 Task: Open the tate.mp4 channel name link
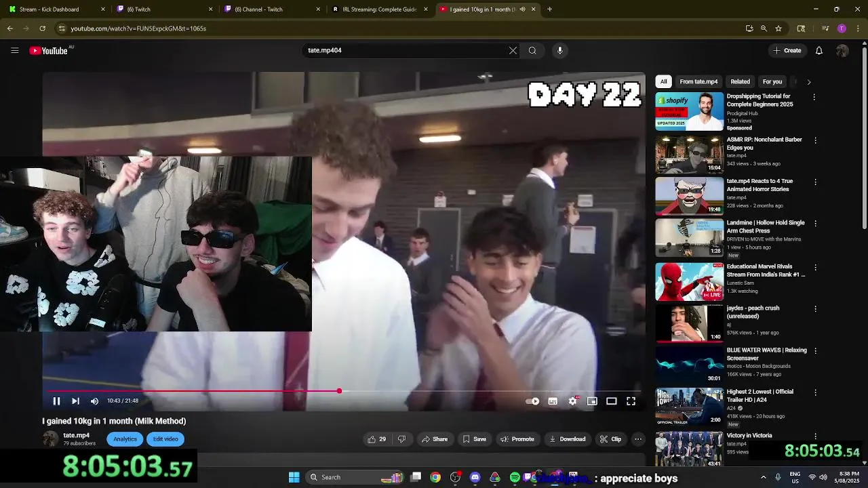pyautogui.click(x=76, y=435)
